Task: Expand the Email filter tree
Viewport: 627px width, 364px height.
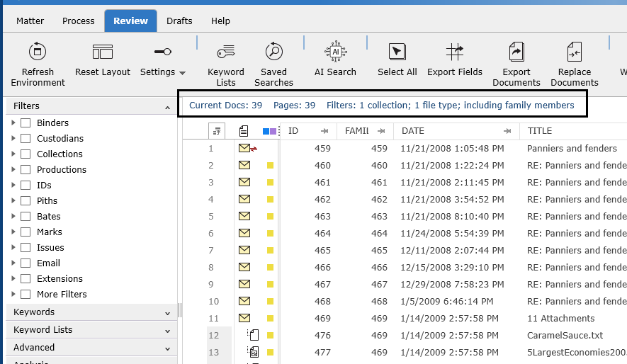Action: click(13, 263)
